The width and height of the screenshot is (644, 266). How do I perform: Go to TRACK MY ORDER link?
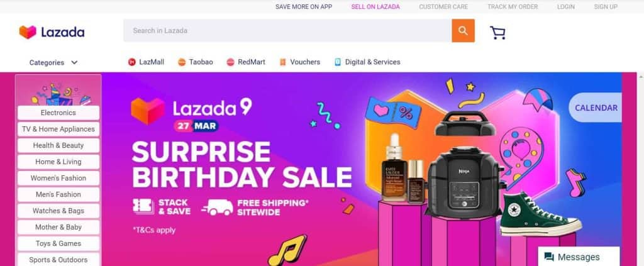coord(513,6)
